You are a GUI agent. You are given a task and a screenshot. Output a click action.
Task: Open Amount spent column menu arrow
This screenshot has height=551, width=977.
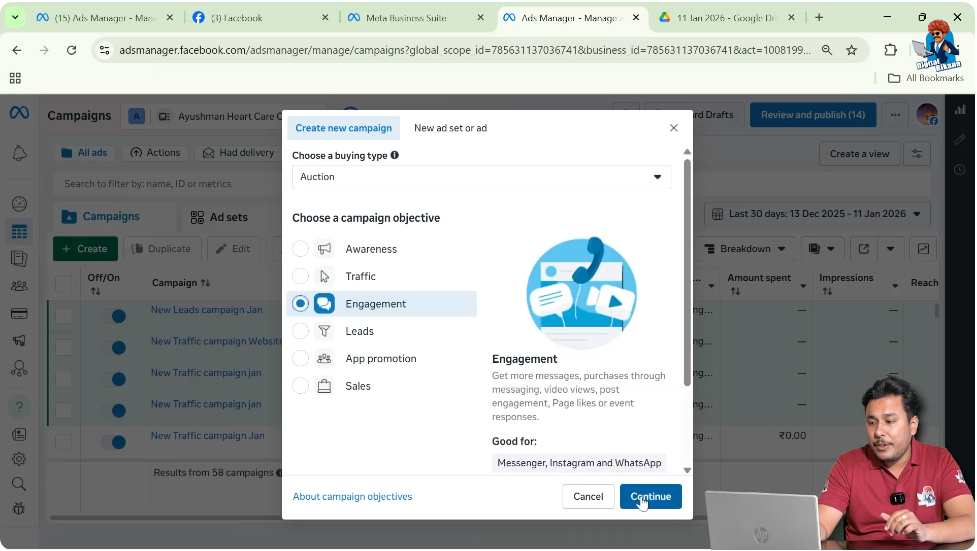(x=803, y=285)
